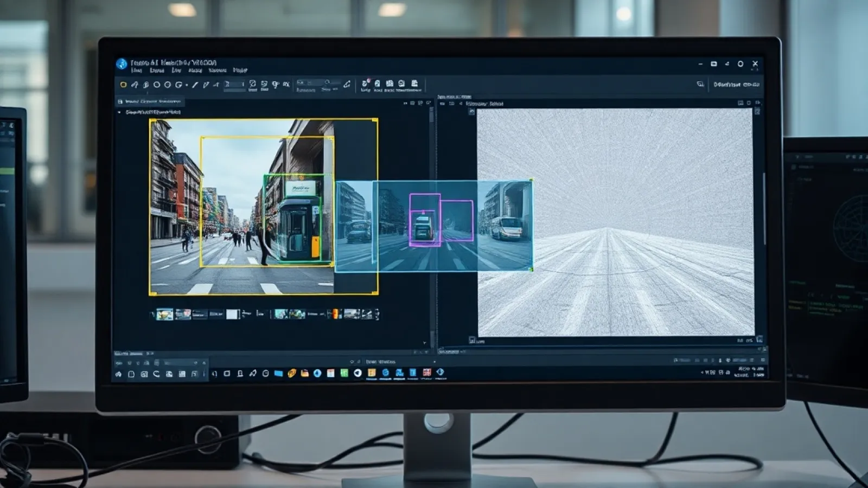Click the first icon in the right panel header's left group
Screen dimensions: 868x488
pos(442,104)
